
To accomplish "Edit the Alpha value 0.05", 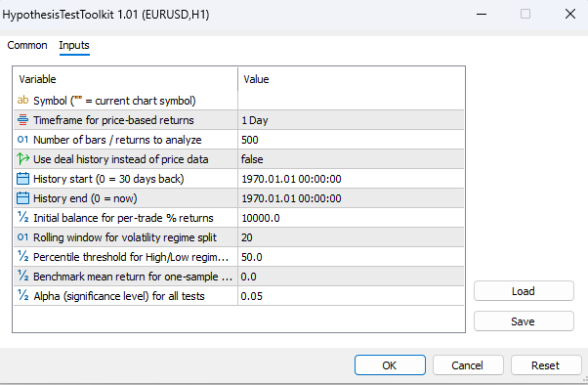I will coord(351,296).
